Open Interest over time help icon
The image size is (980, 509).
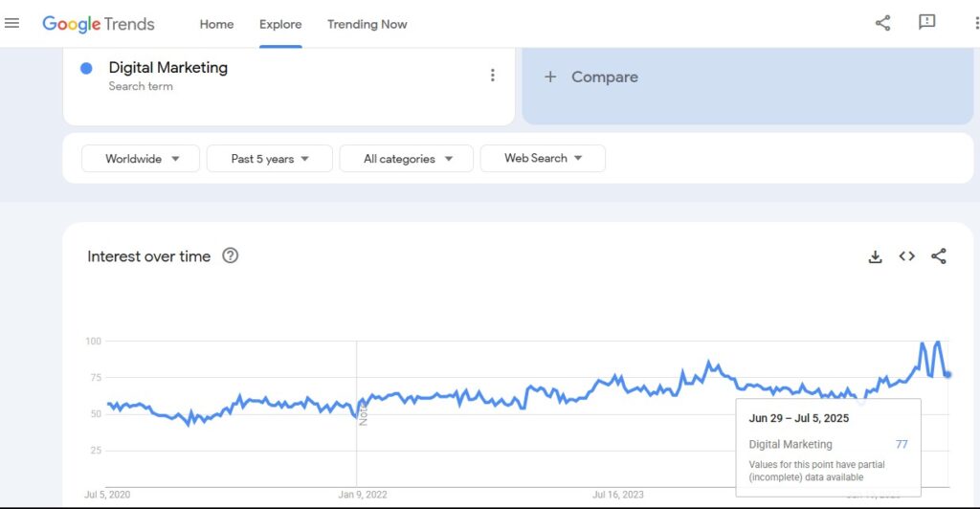[230, 255]
